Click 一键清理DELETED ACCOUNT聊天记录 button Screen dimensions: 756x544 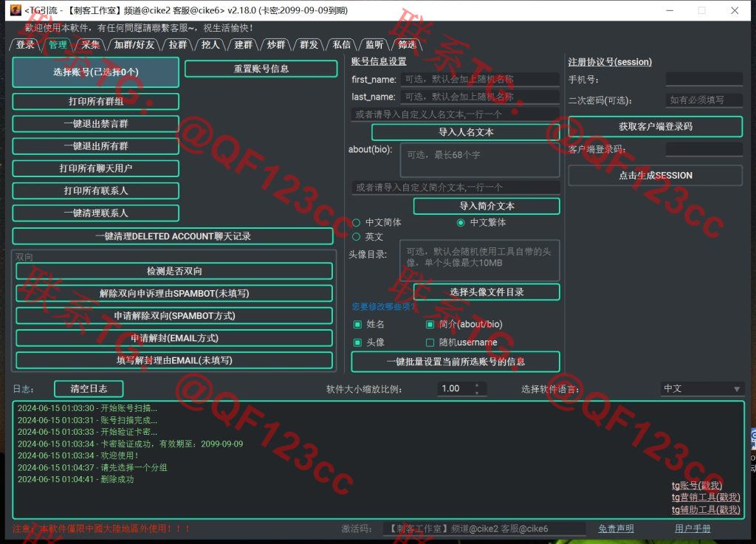coord(173,236)
